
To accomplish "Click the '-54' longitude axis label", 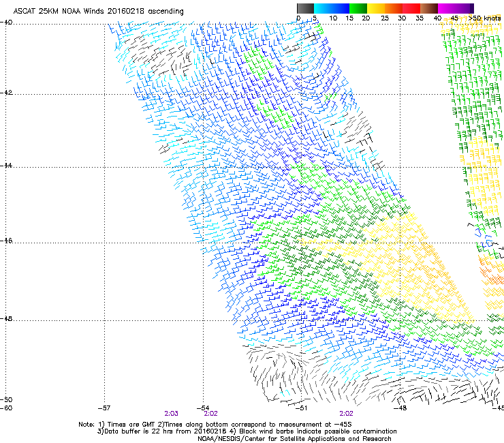I will (203, 408).
